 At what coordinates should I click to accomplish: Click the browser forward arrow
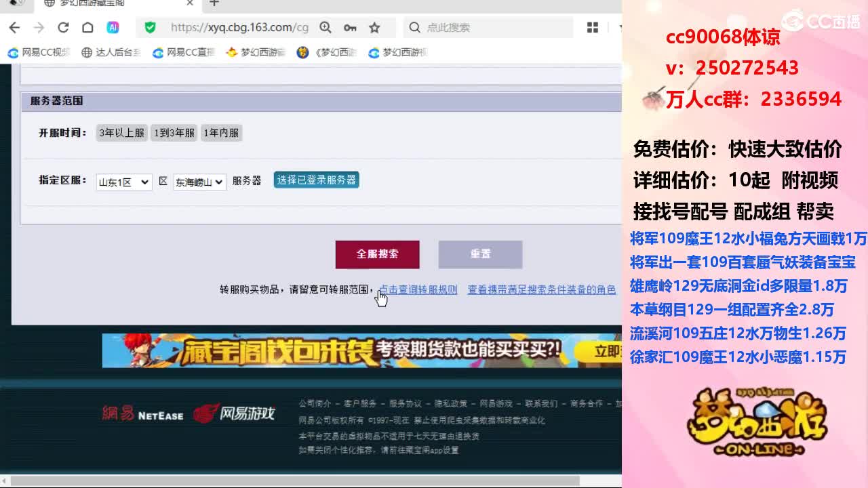[x=39, y=28]
